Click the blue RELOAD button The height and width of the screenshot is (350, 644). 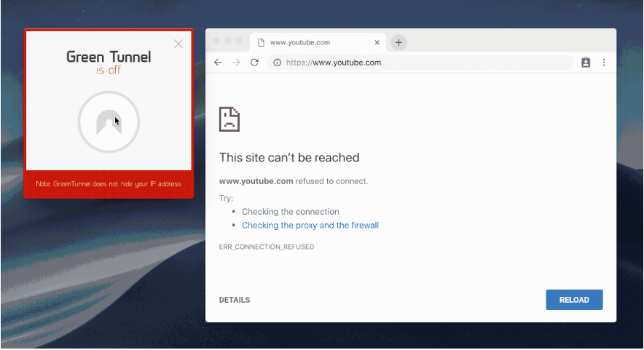coord(574,300)
